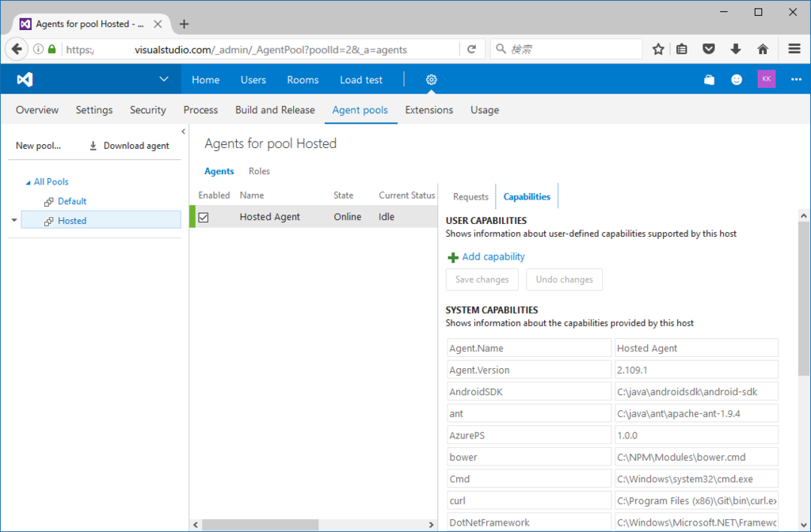The height and width of the screenshot is (532, 811).
Task: Click the site information icon in address bar
Action: 38,49
